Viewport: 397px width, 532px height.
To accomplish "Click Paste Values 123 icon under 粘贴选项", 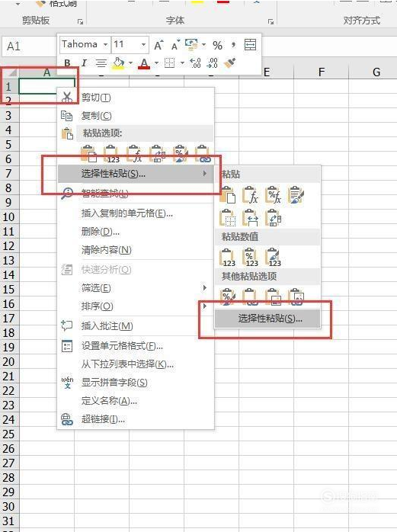I will pyautogui.click(x=112, y=154).
